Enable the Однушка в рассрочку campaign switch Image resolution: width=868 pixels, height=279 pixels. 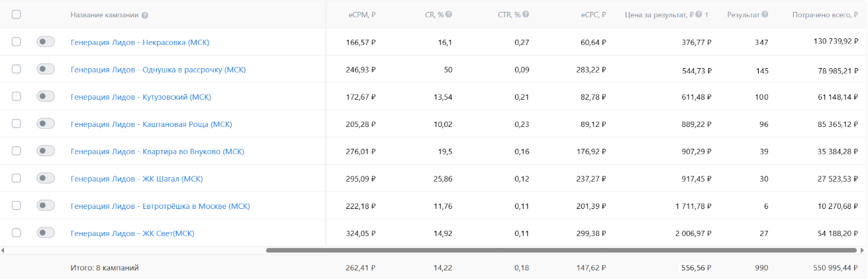pos(46,69)
